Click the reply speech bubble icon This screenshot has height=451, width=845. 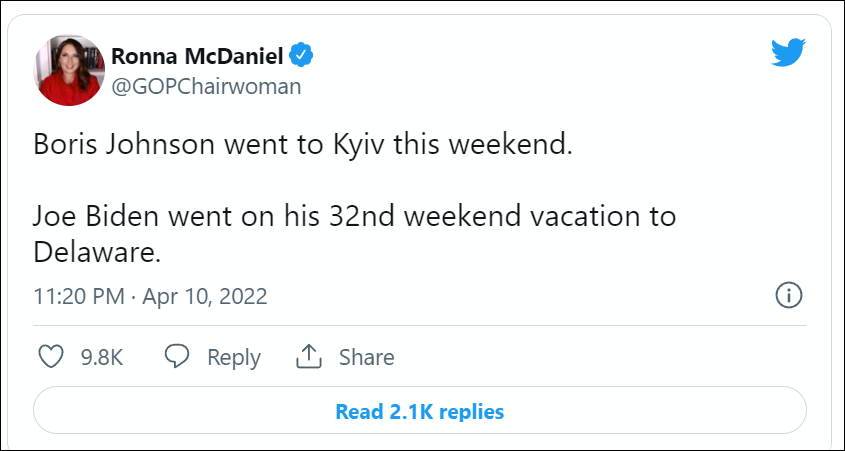point(177,357)
